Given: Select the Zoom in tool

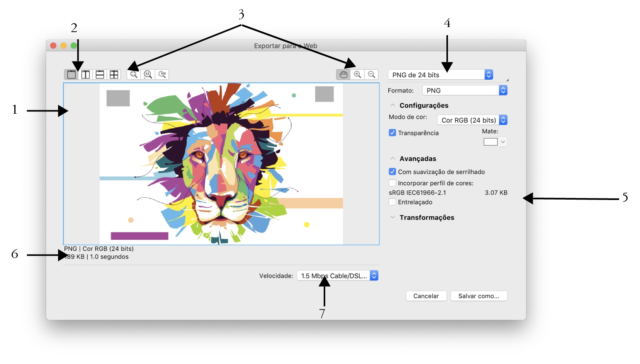Looking at the screenshot, I should click(357, 75).
